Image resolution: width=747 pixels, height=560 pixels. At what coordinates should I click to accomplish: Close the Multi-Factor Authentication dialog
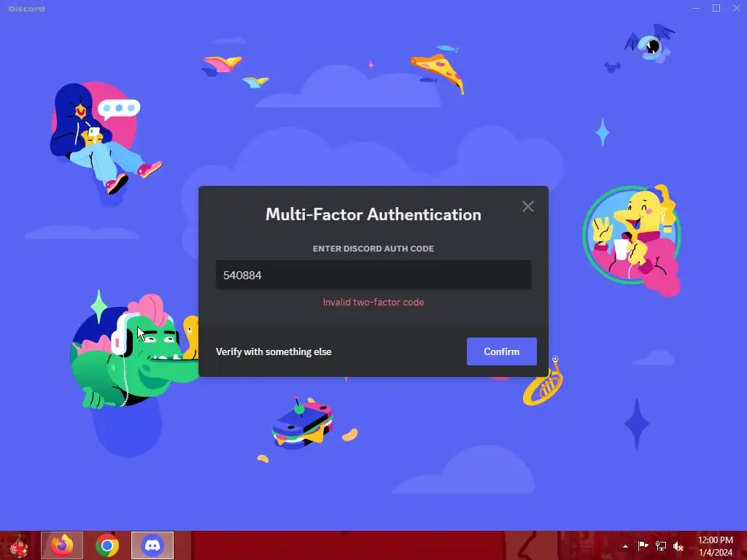528,206
